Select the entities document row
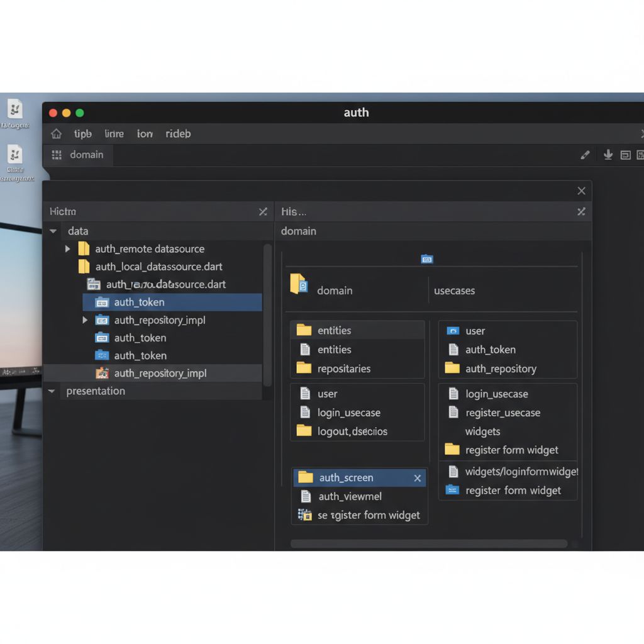Image resolution: width=644 pixels, height=644 pixels. click(358, 350)
